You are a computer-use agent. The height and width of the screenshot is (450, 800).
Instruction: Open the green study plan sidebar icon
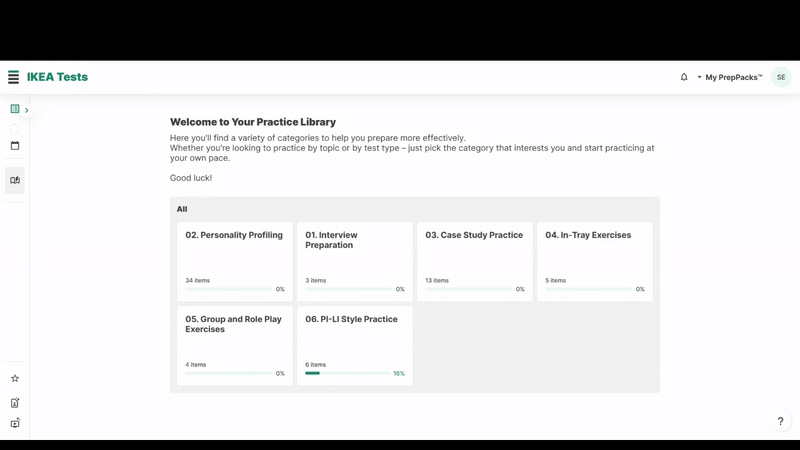[15, 109]
